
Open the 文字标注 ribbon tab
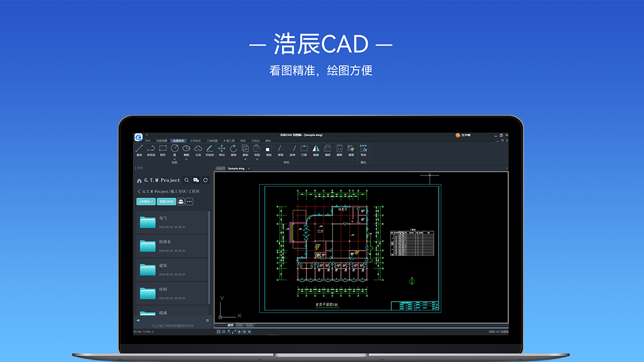195,141
